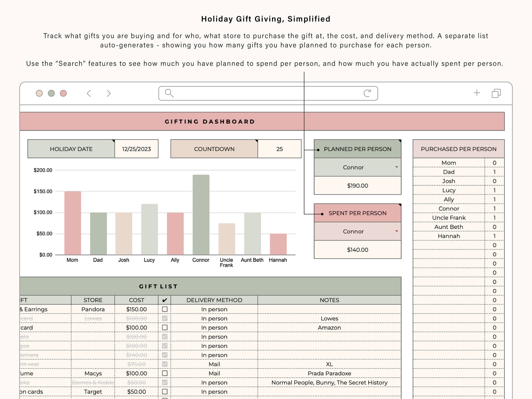532x399 pixels.
Task: Click the browser back arrow
Action: [89, 93]
